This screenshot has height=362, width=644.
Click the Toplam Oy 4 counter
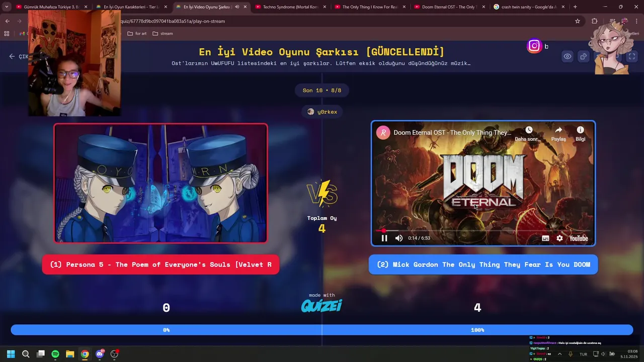pos(322,224)
